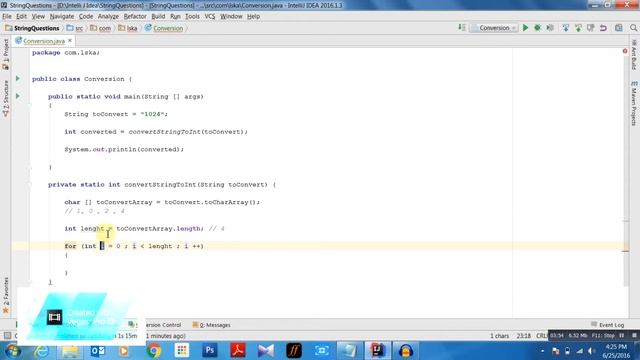
Task: Open the Window menu
Action: (231, 16)
